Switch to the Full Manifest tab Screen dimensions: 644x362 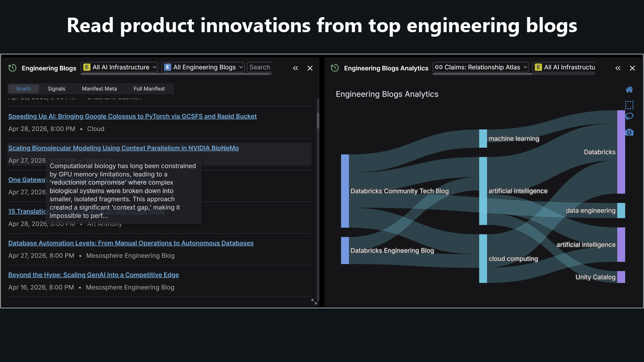click(x=149, y=88)
